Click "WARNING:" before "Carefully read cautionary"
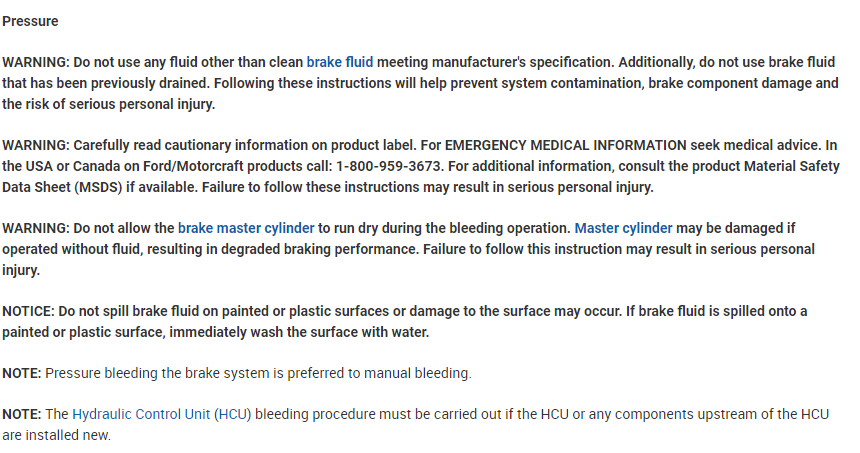This screenshot has width=860, height=453. (35, 145)
